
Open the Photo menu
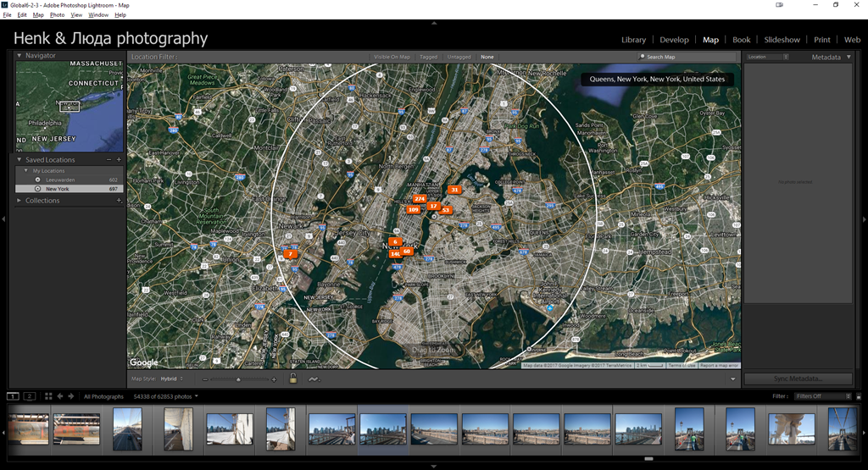[57, 15]
